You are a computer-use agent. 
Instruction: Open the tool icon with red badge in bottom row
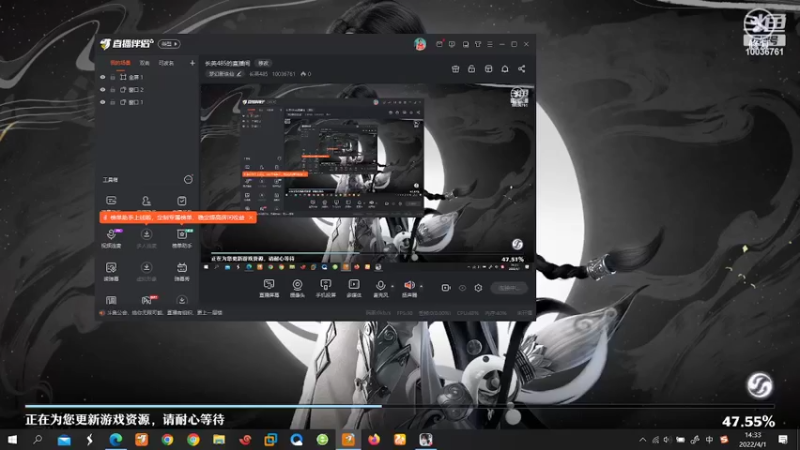click(x=146, y=300)
